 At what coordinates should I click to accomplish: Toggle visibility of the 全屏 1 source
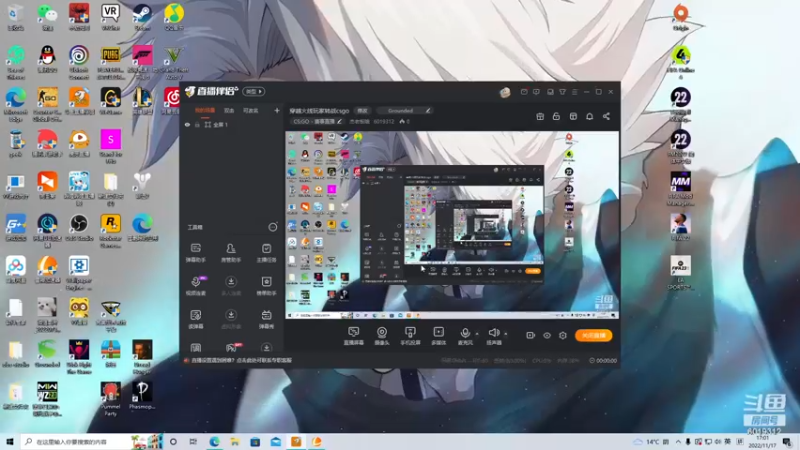pos(187,124)
